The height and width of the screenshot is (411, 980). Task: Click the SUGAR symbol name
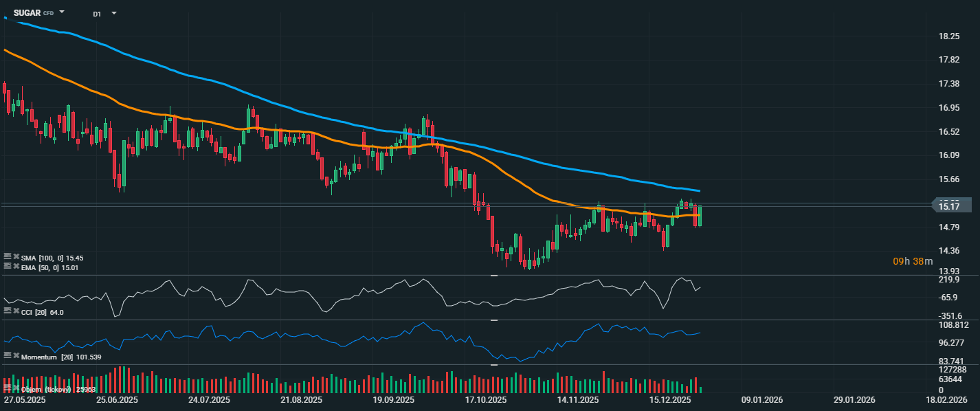pyautogui.click(x=27, y=12)
